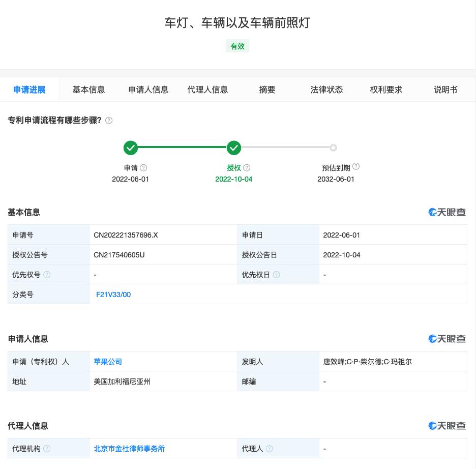Go to the 权利要求 tab
This screenshot has height=469, width=476.
(x=386, y=90)
